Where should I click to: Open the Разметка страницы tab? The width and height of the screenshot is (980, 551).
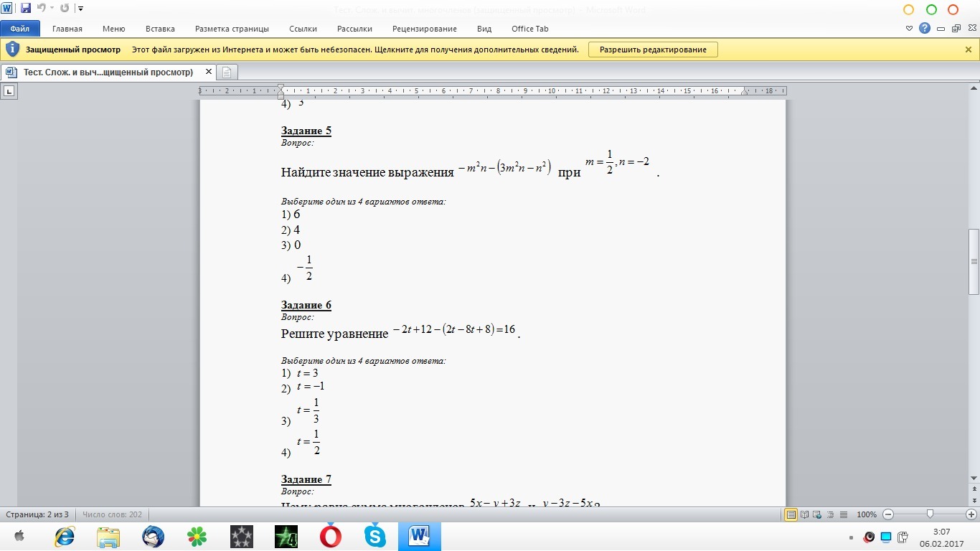pyautogui.click(x=232, y=29)
